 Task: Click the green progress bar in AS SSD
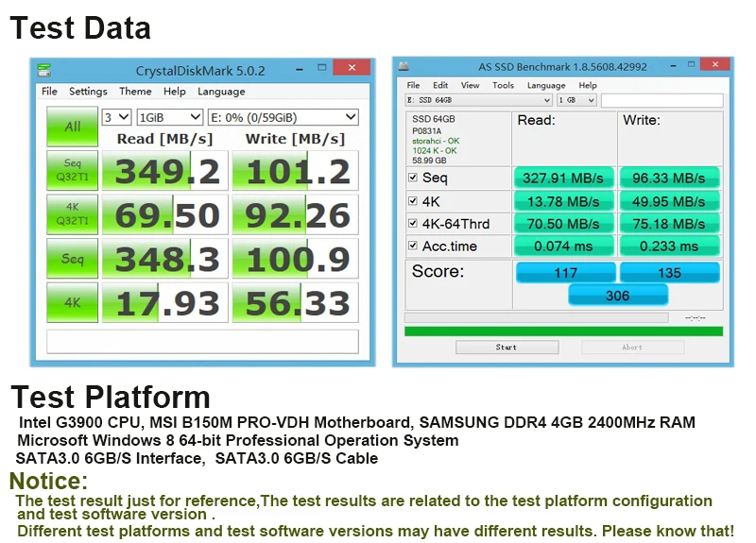click(x=563, y=331)
